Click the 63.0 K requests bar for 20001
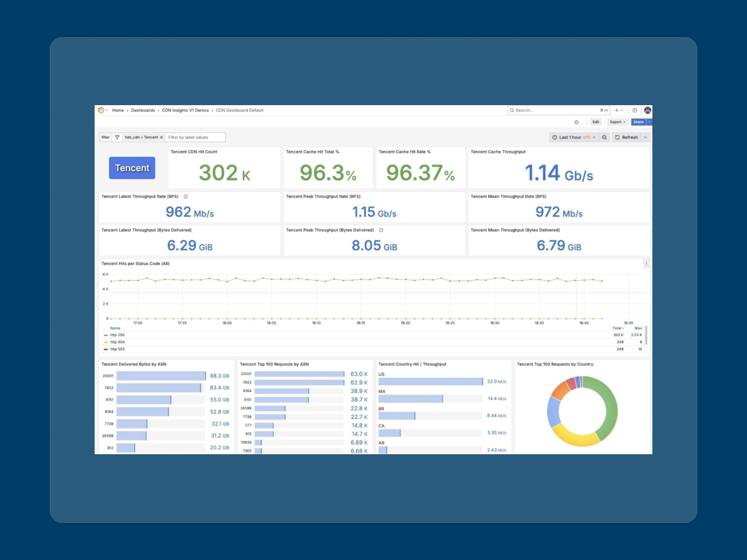747x560 pixels. click(x=299, y=374)
